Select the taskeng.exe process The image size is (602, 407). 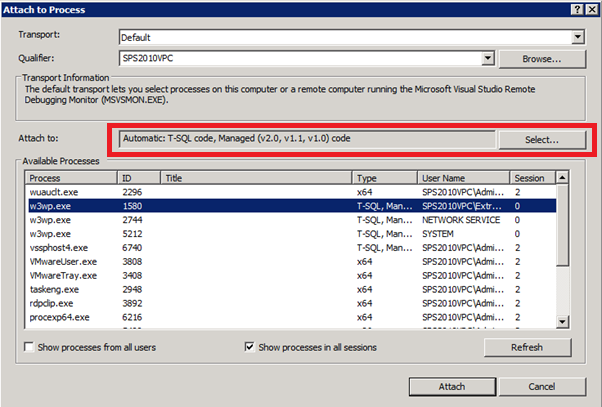[292, 289]
